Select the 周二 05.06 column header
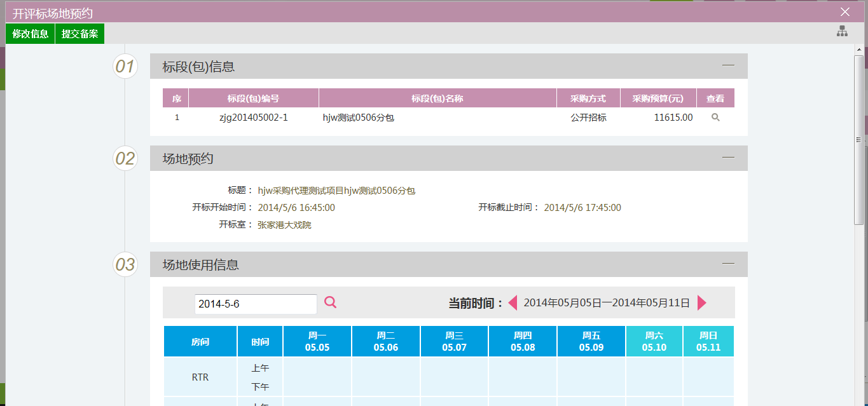868x406 pixels. pos(386,341)
